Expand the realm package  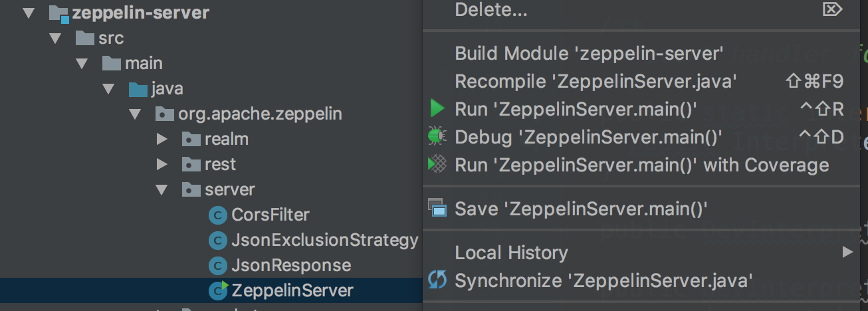[x=162, y=140]
